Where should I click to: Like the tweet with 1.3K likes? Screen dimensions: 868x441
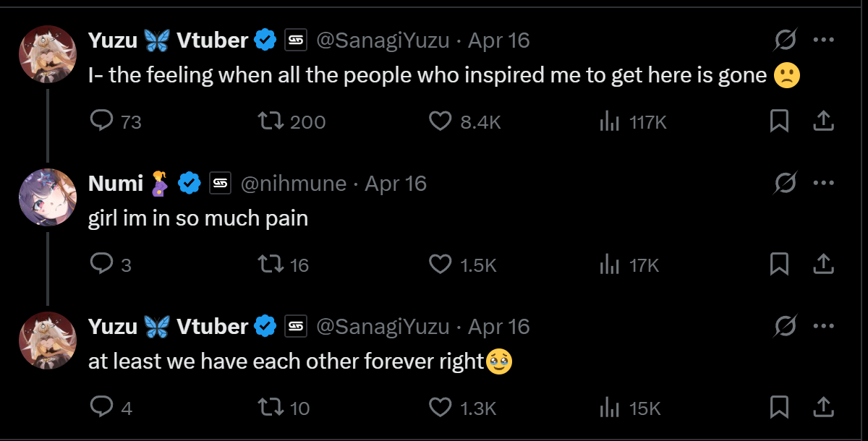(441, 408)
